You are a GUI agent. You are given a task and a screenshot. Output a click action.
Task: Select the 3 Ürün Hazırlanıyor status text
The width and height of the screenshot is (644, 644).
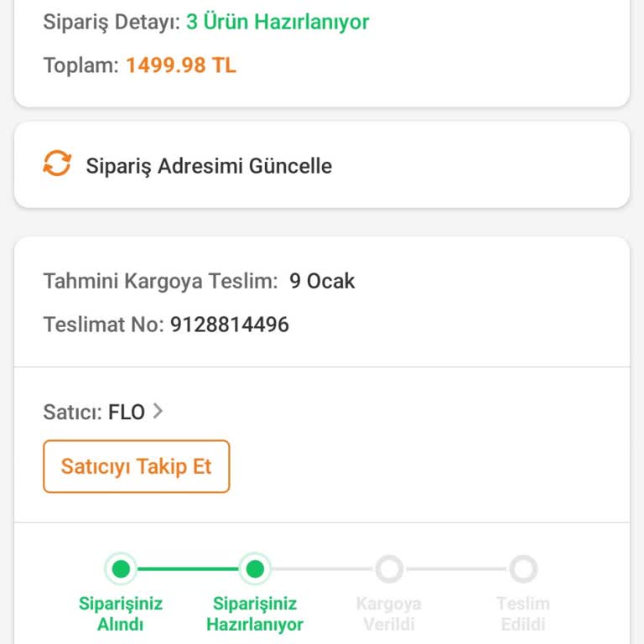(x=278, y=22)
